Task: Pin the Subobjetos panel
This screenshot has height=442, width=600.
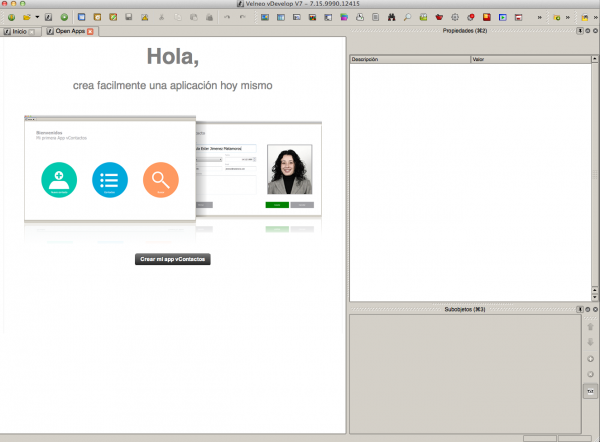Action: point(580,309)
